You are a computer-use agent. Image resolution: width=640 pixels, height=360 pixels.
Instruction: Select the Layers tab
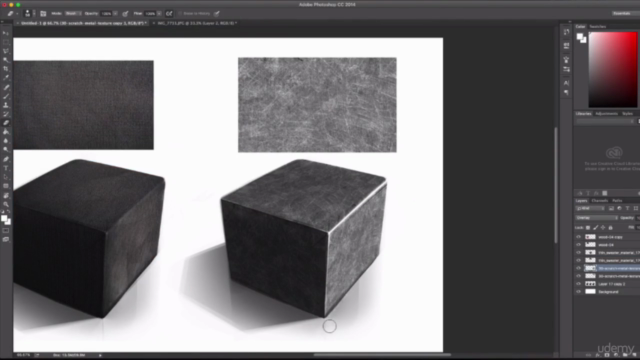(x=581, y=200)
